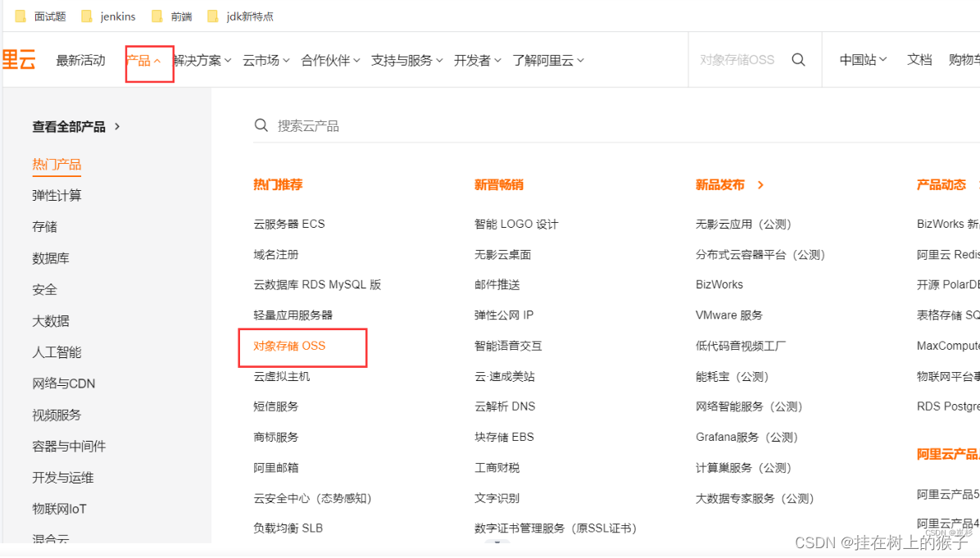Open Grafana服务（公测）
Viewport: 980px width, 558px height.
pyautogui.click(x=746, y=438)
